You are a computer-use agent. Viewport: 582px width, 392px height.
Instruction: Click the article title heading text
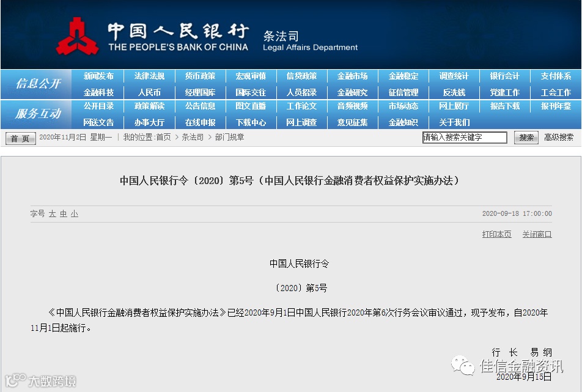(x=290, y=181)
